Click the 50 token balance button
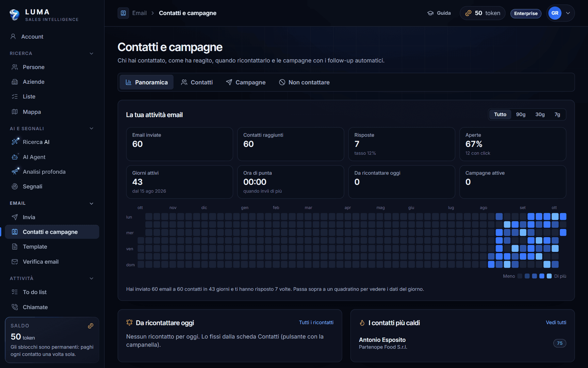The height and width of the screenshot is (368, 588). coord(482,13)
